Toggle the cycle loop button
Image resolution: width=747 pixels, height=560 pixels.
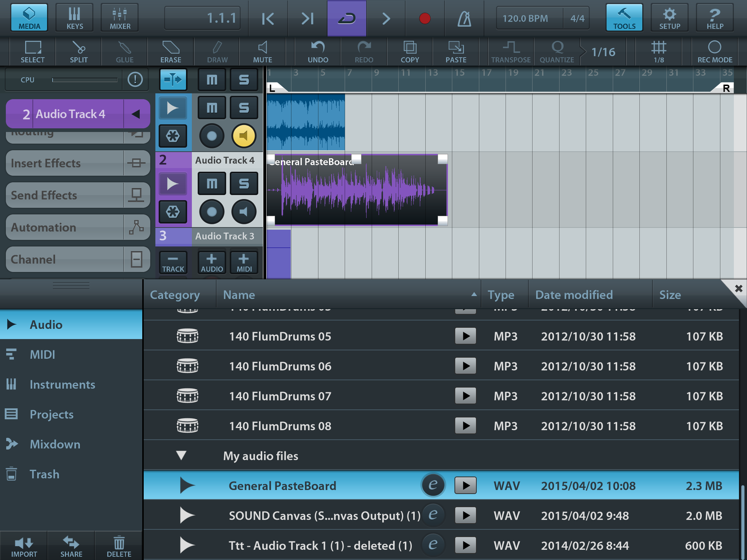347,18
